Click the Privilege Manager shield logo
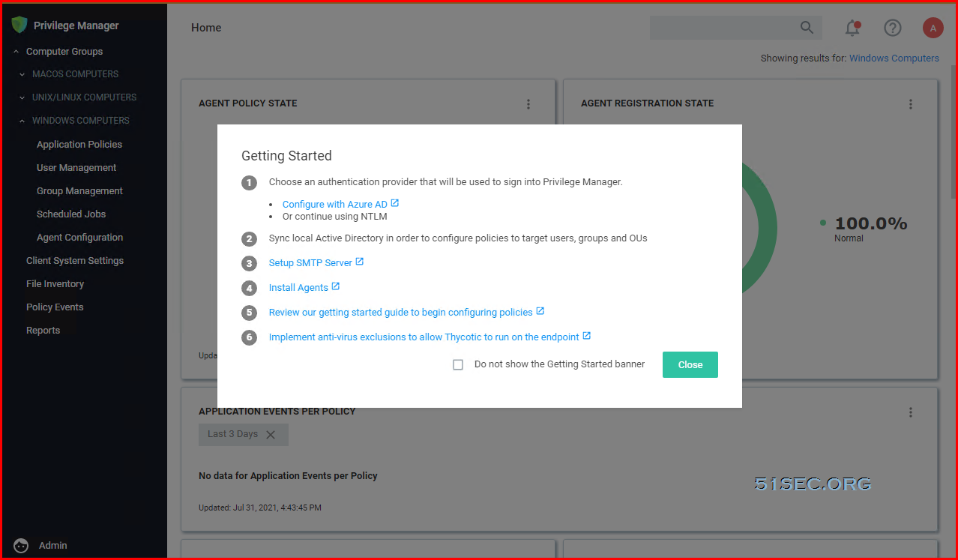This screenshot has width=958, height=560. pos(19,25)
